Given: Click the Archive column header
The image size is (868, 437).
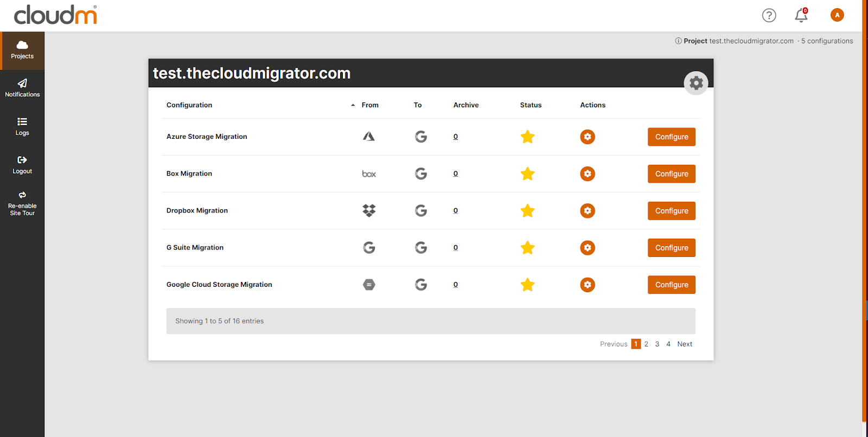Looking at the screenshot, I should [466, 105].
